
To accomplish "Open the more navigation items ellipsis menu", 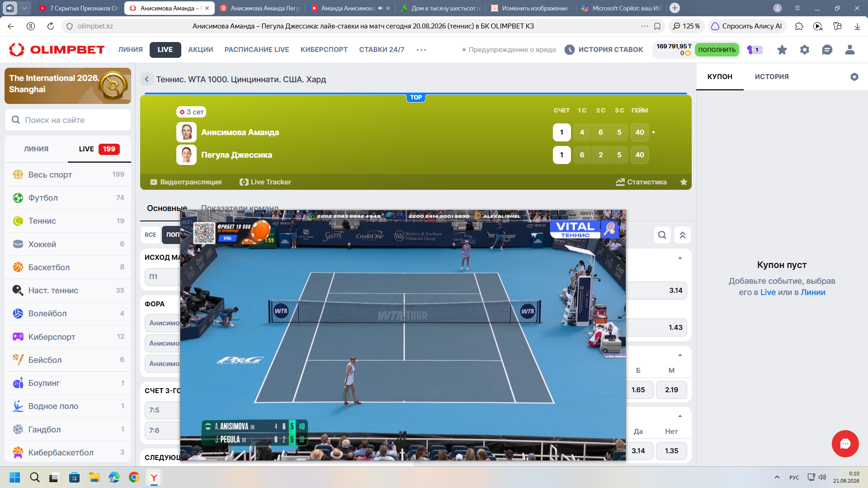I will pyautogui.click(x=421, y=50).
